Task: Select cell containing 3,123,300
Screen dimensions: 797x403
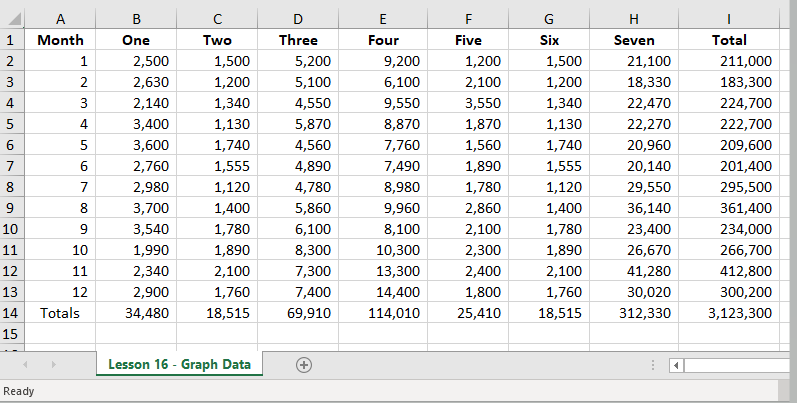Action: coord(729,313)
